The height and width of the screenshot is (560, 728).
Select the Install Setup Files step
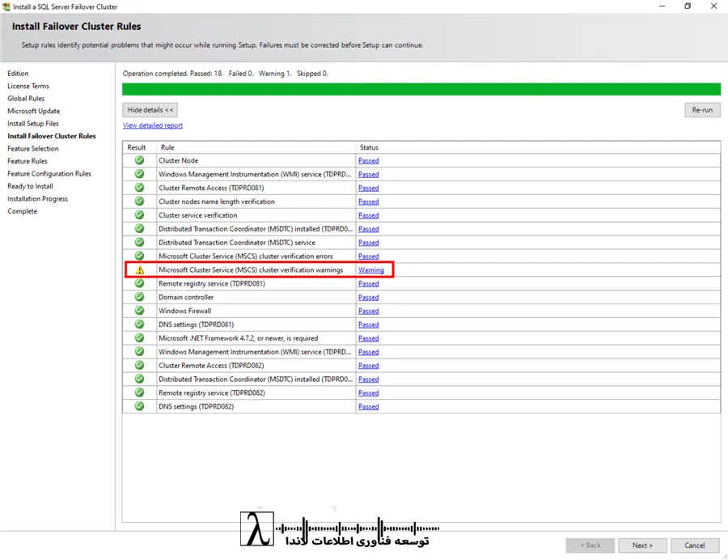tap(33, 124)
